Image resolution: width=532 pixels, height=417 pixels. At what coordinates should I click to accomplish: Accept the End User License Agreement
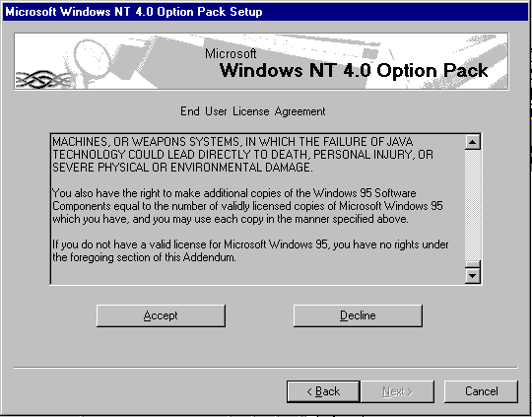tap(161, 315)
